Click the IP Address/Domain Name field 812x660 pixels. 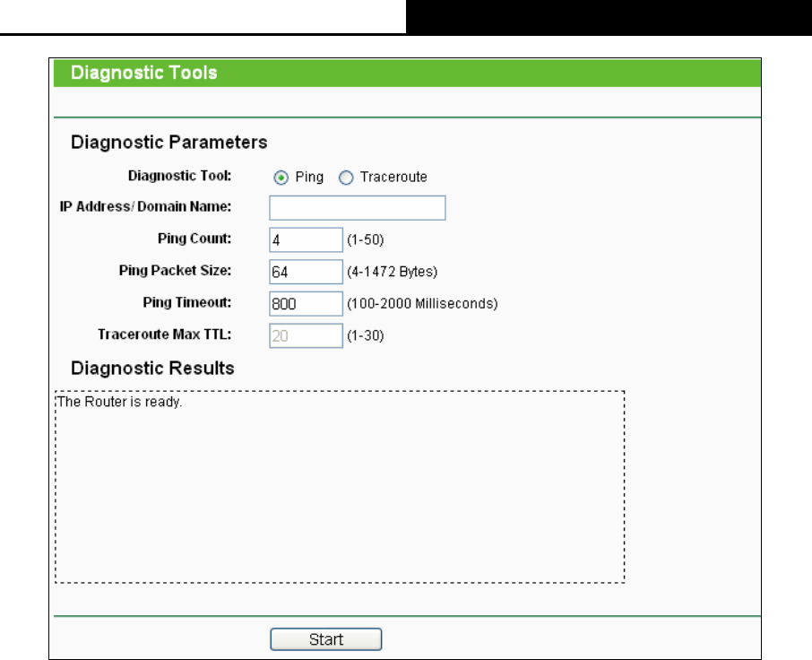pyautogui.click(x=358, y=208)
